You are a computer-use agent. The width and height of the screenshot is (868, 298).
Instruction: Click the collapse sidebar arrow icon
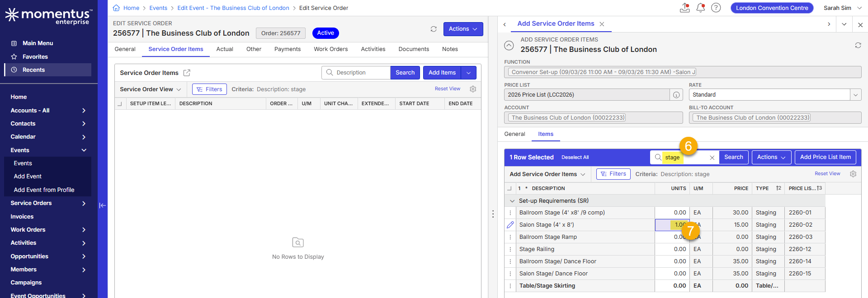(x=103, y=205)
